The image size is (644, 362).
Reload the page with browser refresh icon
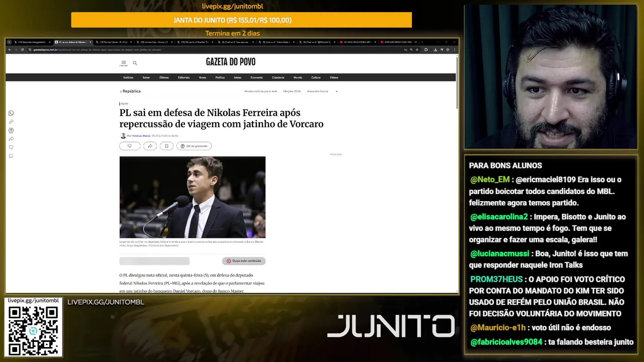point(22,50)
